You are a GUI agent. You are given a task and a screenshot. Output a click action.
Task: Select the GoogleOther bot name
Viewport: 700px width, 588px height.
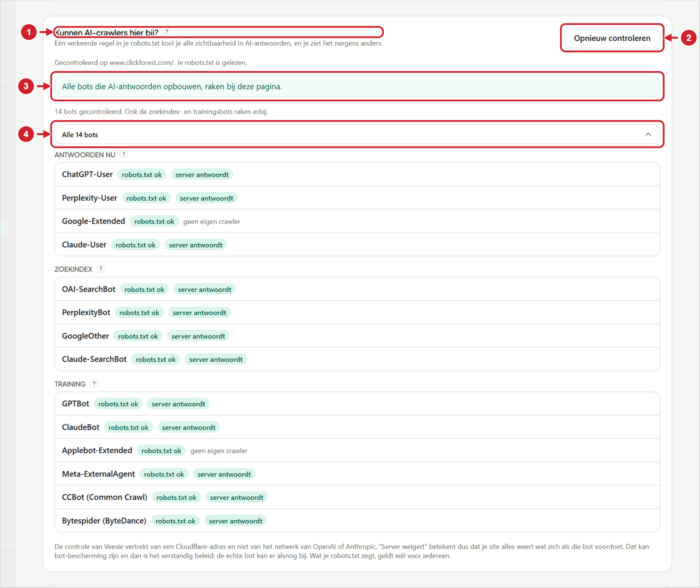[x=85, y=336]
